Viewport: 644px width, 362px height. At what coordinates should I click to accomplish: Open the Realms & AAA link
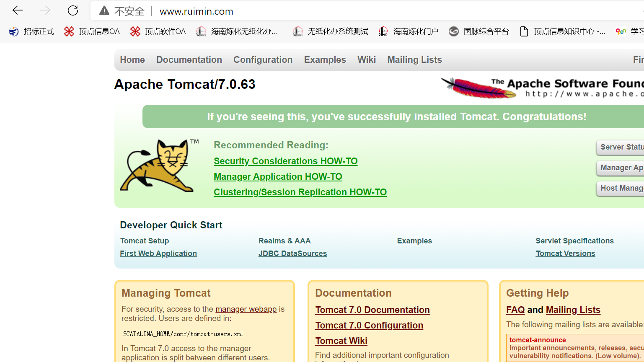click(284, 241)
